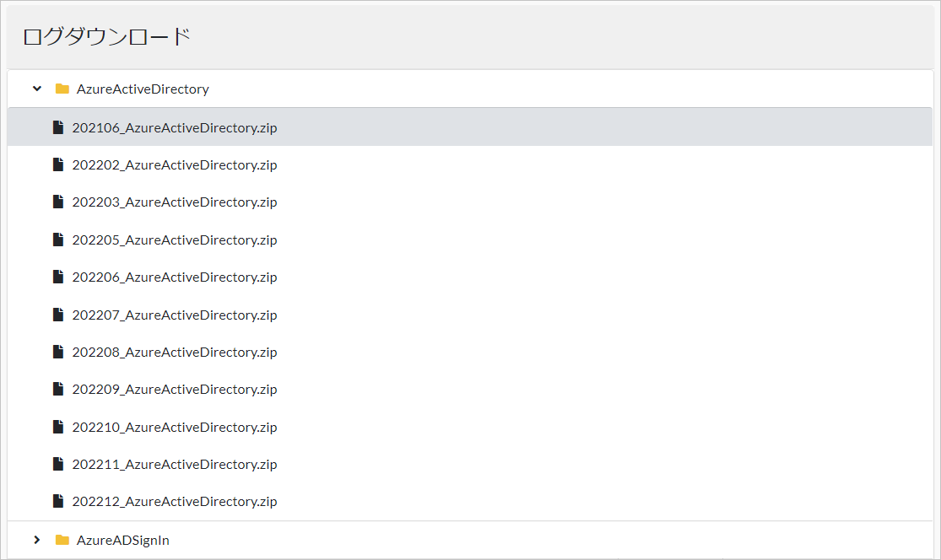
Task: Click file icon for 202207_AzureActiveDirectory.zip
Action: coord(58,315)
